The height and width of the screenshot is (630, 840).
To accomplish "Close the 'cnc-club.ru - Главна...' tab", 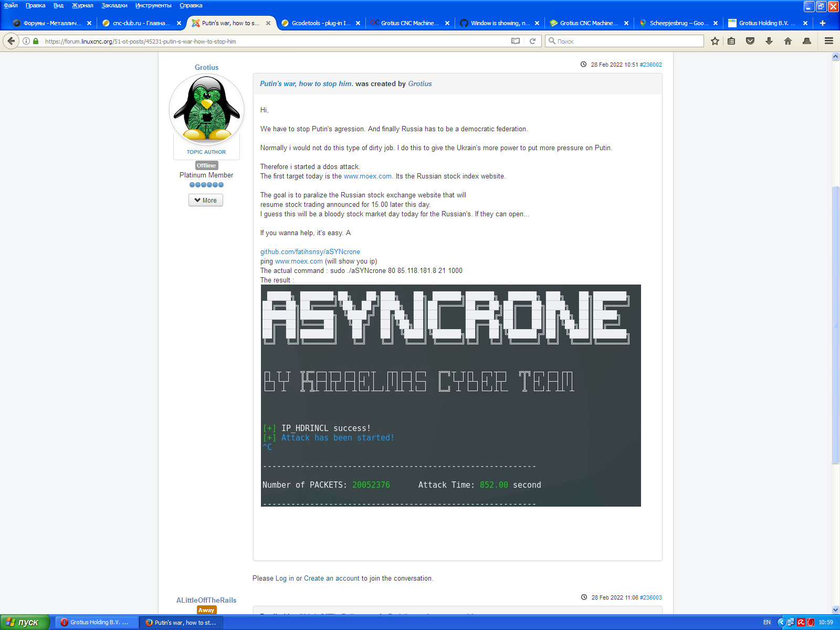I will (x=179, y=23).
